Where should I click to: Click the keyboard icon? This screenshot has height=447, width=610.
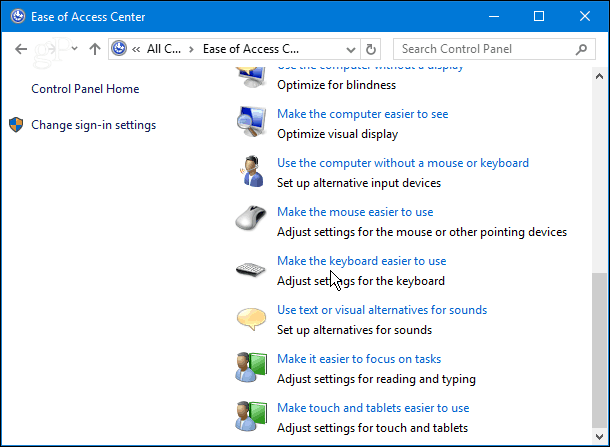coord(251,269)
